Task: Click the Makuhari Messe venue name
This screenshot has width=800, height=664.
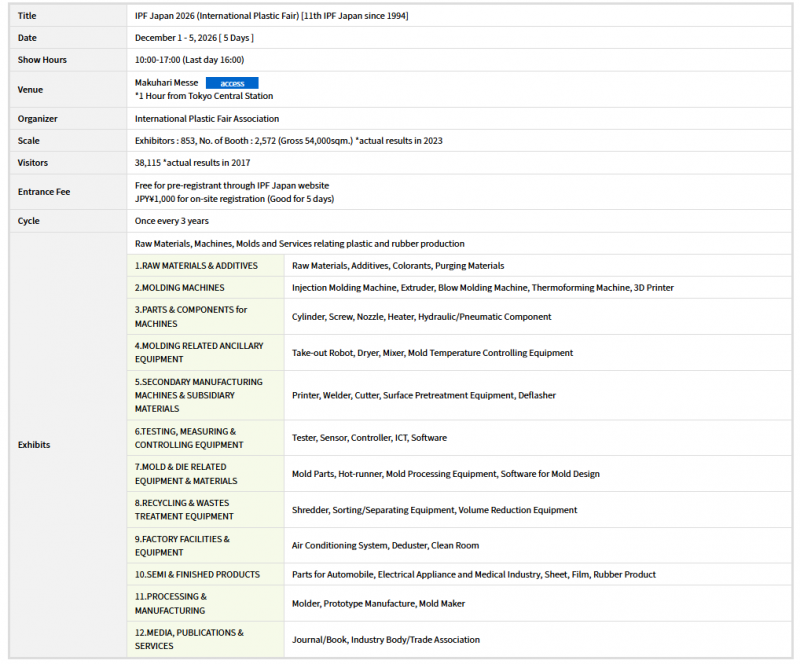Action: [x=166, y=83]
